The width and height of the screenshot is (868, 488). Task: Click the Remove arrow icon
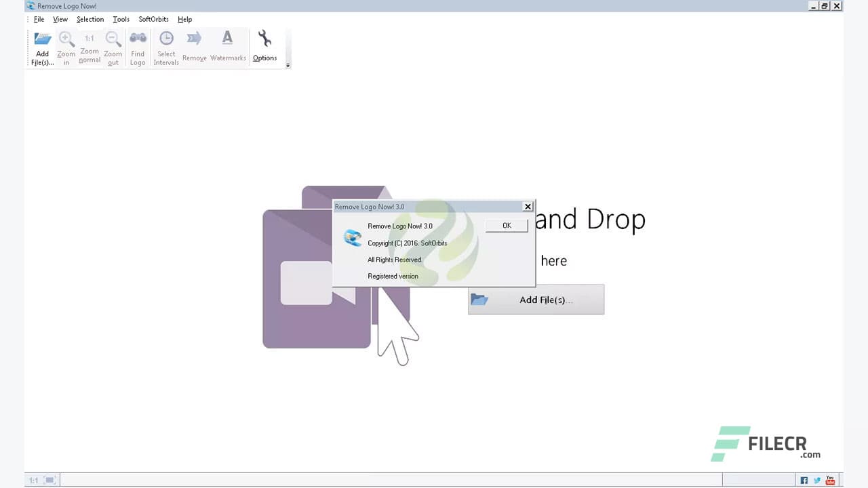[194, 39]
